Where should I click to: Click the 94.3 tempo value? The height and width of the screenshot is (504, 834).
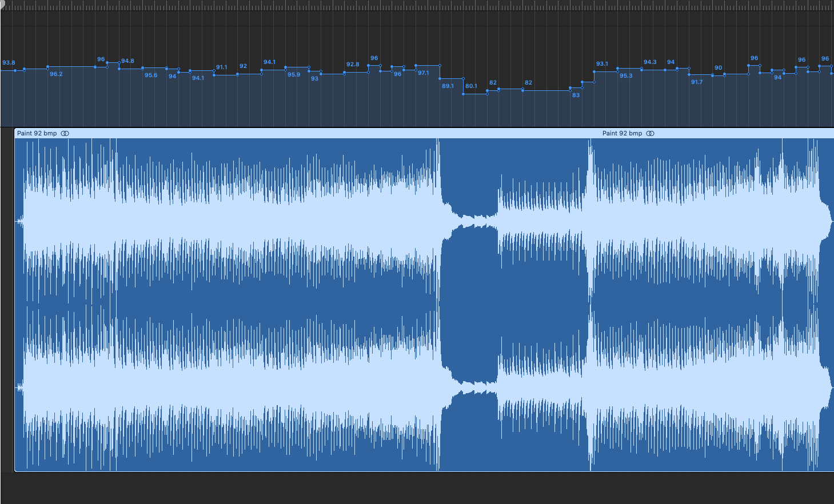pos(650,62)
